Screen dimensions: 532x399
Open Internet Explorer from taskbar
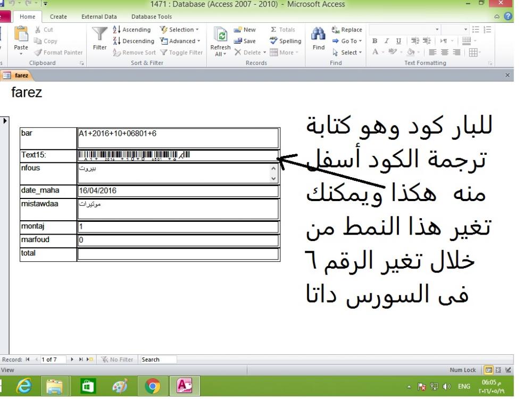coord(24,386)
